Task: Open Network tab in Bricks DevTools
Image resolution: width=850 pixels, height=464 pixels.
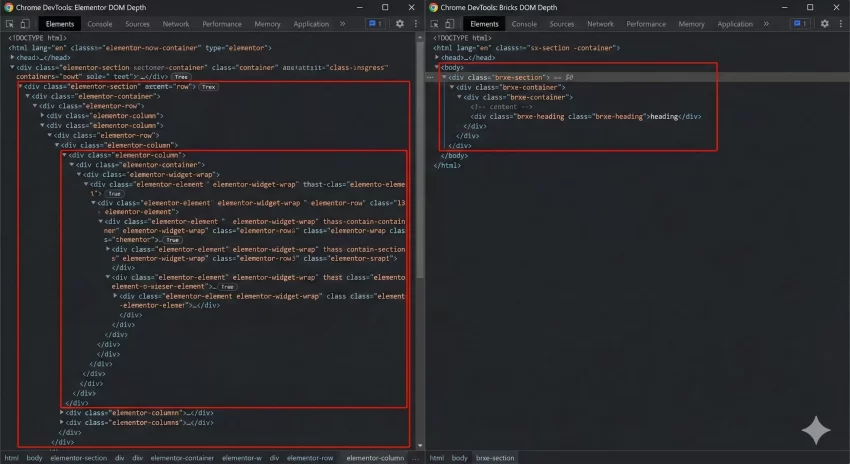Action: (600, 24)
